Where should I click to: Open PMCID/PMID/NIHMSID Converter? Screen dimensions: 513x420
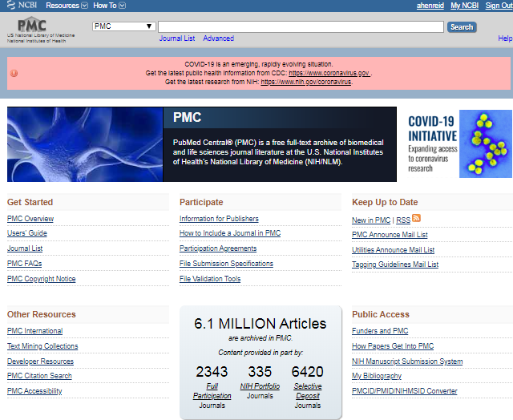pyautogui.click(x=405, y=391)
